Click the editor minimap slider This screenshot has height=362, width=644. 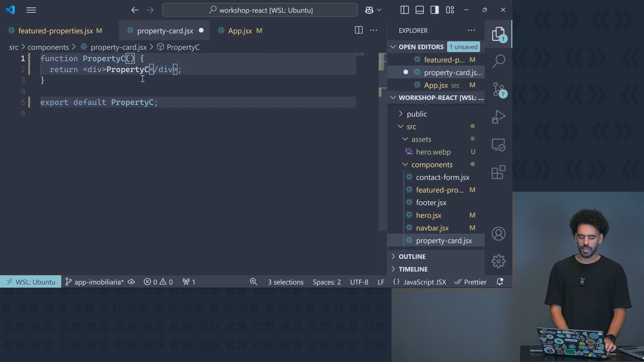tap(383, 62)
